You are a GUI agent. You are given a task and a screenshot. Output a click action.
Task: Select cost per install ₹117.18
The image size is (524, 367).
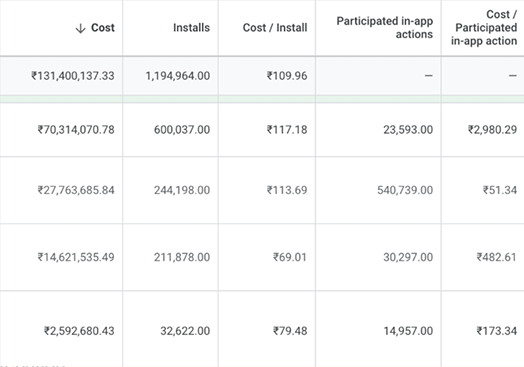(287, 130)
